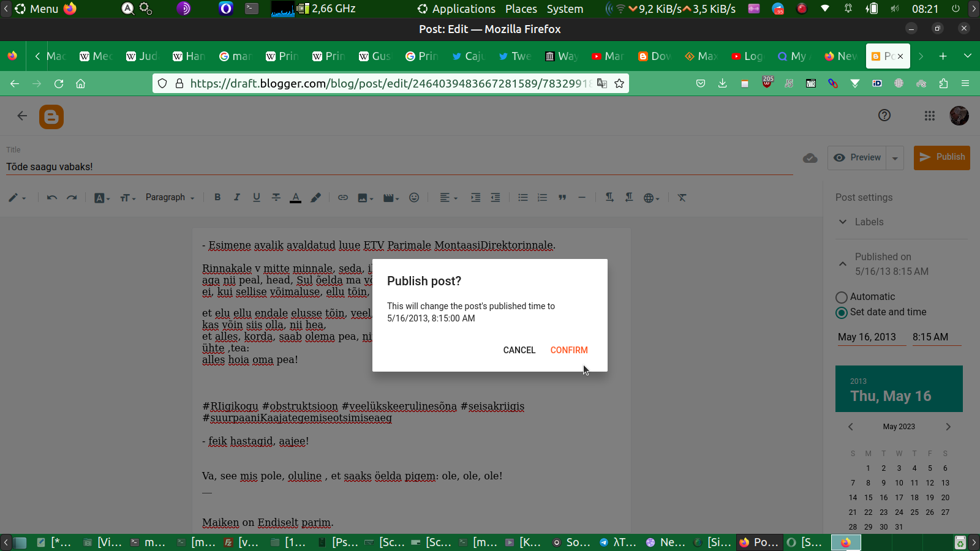Switch to the Way tab
The height and width of the screenshot is (551, 980).
561,56
